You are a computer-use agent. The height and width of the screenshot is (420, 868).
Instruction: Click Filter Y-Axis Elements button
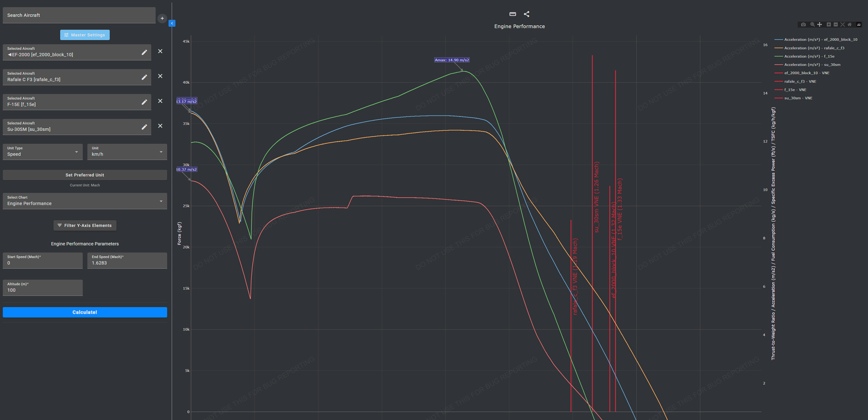point(85,225)
